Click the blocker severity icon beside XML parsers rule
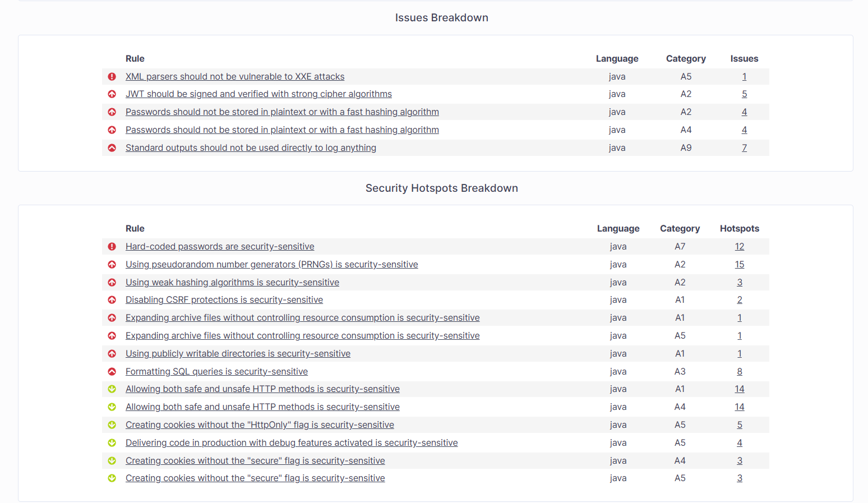The width and height of the screenshot is (868, 503). coord(112,77)
